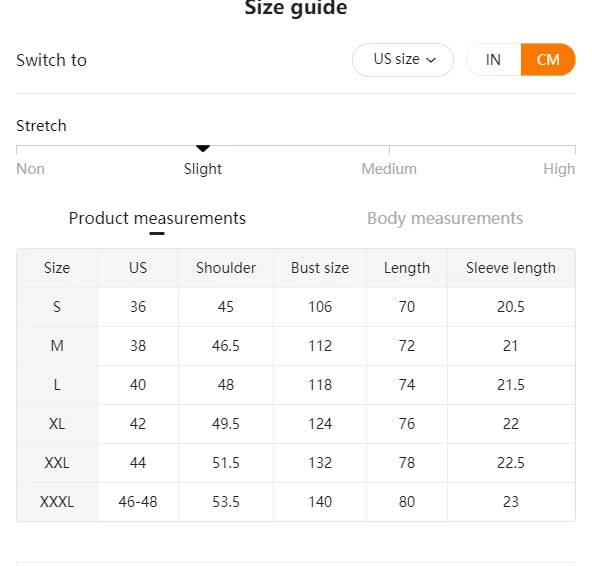Image resolution: width=592 pixels, height=566 pixels.
Task: Switch units to IN
Action: 493,60
